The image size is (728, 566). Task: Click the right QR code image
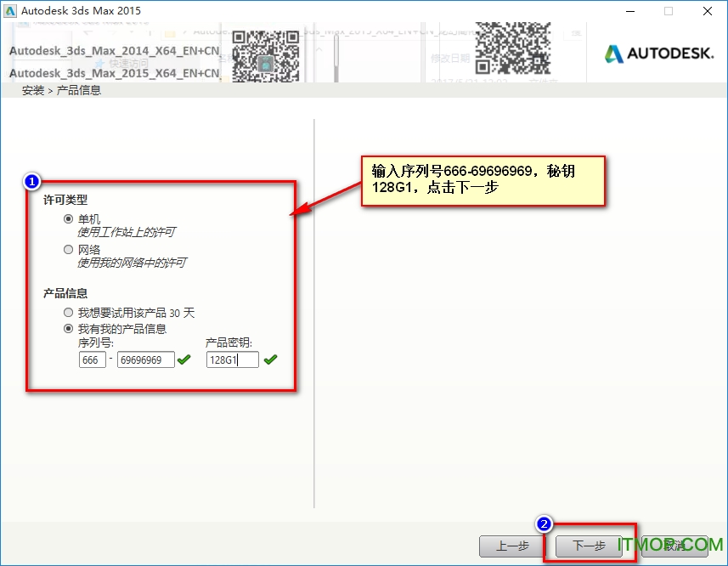point(513,48)
